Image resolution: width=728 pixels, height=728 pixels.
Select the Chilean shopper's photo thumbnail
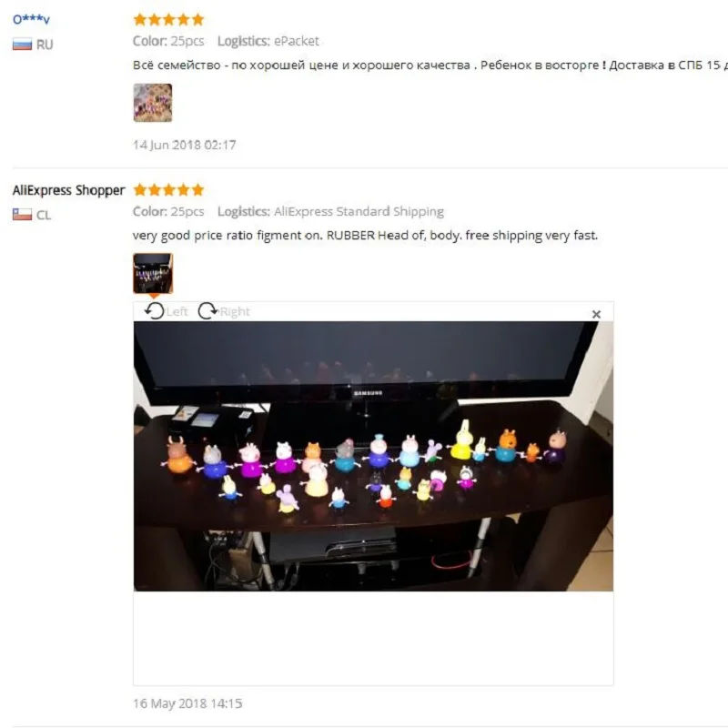[x=153, y=274]
